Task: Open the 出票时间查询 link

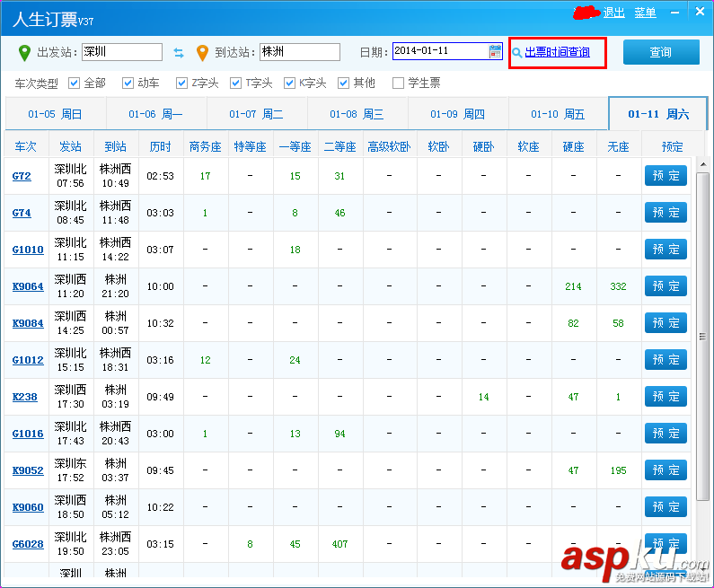Action: tap(558, 52)
